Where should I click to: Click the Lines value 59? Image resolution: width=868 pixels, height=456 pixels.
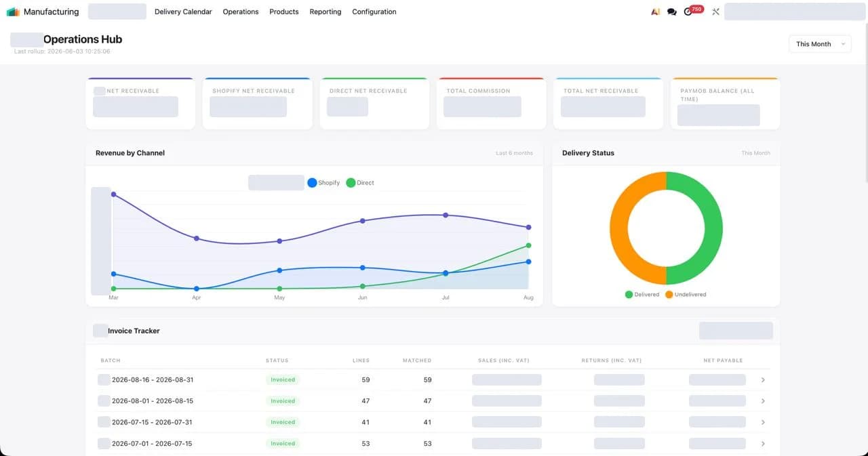point(366,380)
